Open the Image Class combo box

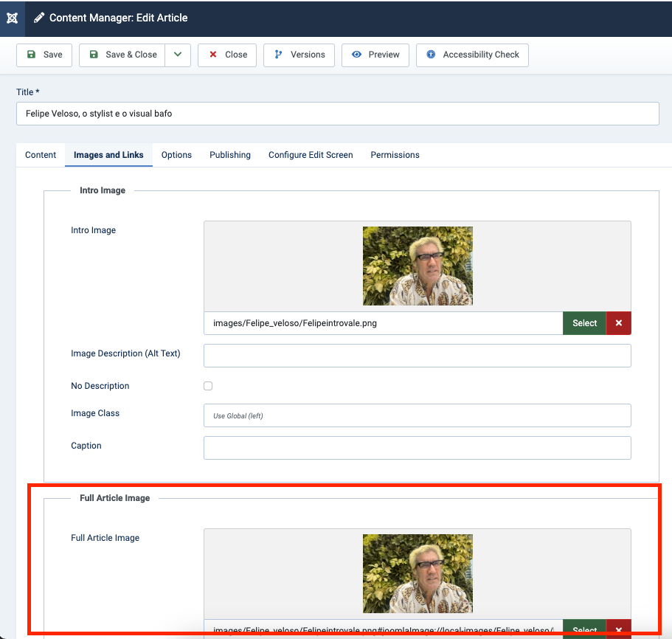click(x=417, y=415)
